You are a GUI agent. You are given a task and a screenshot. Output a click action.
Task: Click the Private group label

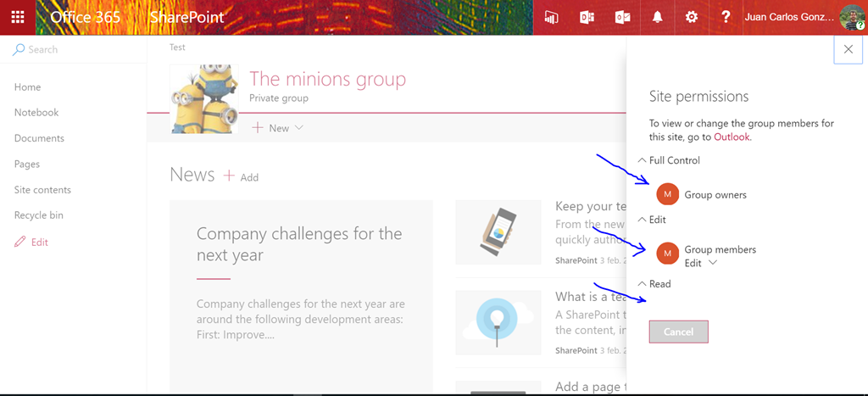279,98
